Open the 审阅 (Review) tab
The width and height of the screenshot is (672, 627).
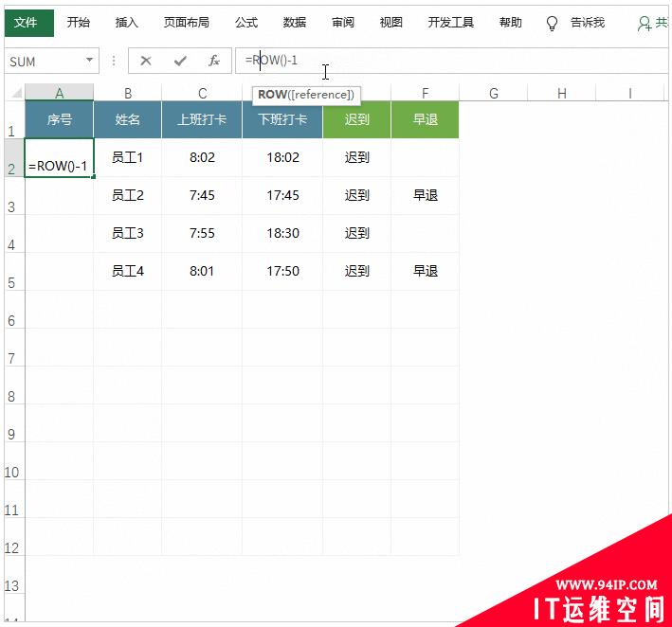tap(343, 23)
